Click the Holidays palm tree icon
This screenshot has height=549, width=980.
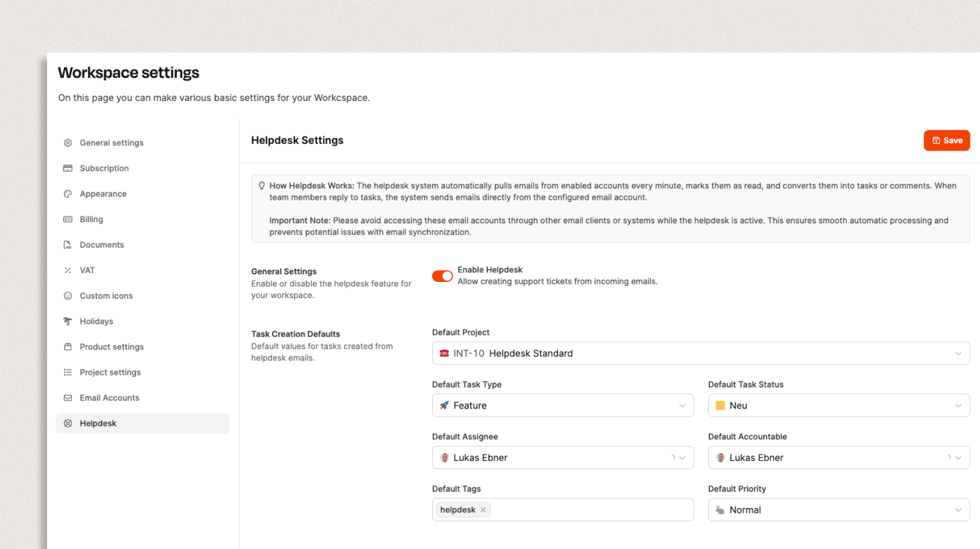67,322
